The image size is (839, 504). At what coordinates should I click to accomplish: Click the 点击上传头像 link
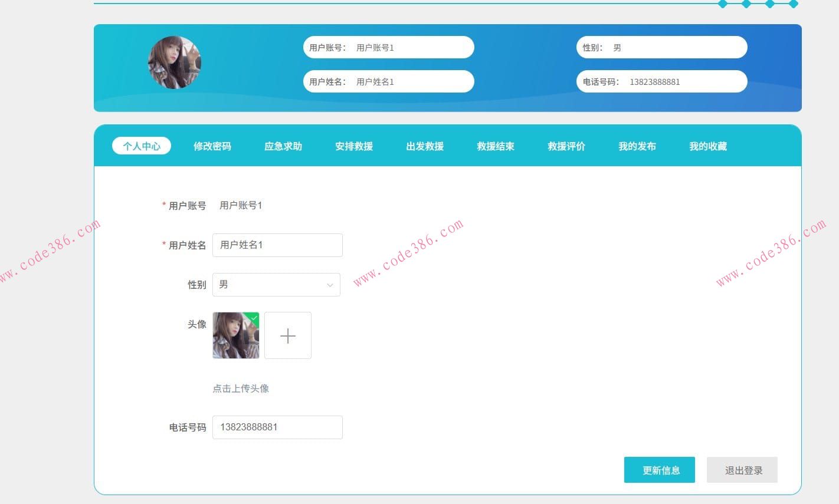[x=241, y=388]
